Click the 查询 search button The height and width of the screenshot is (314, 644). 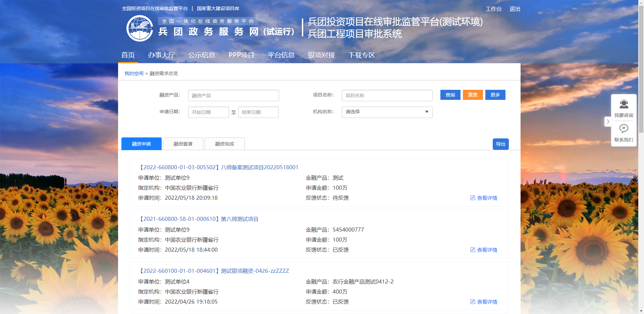450,95
